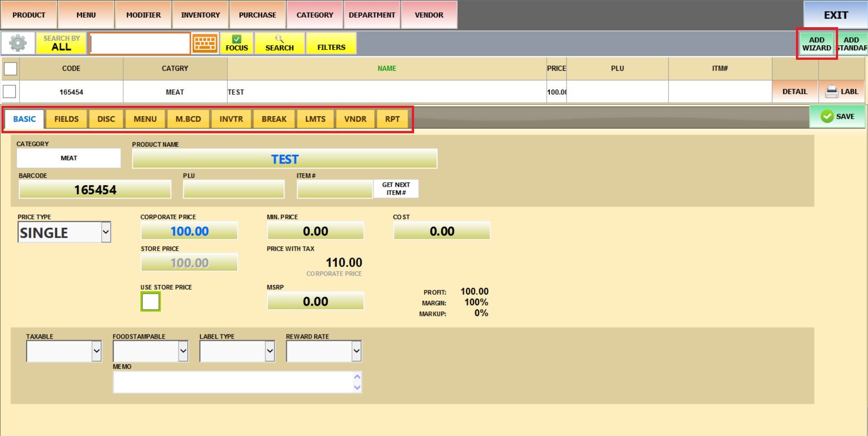Screen dimensions: 868x436
Task: Open the on-screen keyboard icon
Action: 205,44
